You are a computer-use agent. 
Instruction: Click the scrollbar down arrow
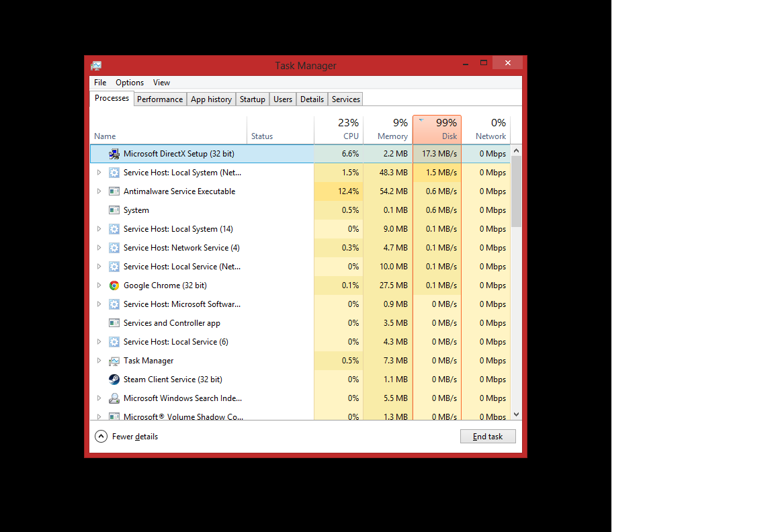coord(516,414)
